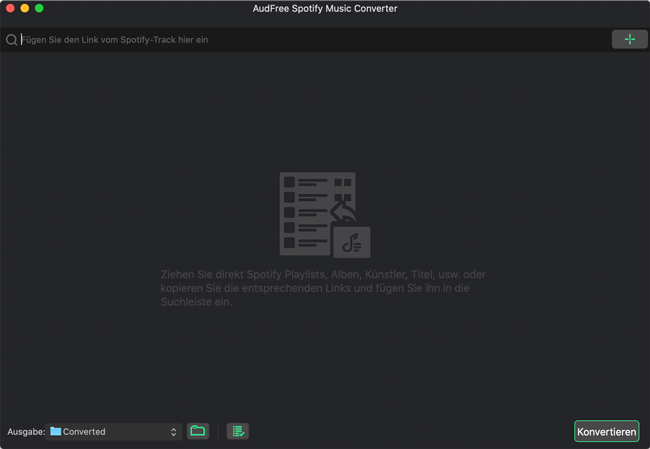The width and height of the screenshot is (650, 449).
Task: Focus the Spotify track link input field
Action: pos(314,40)
